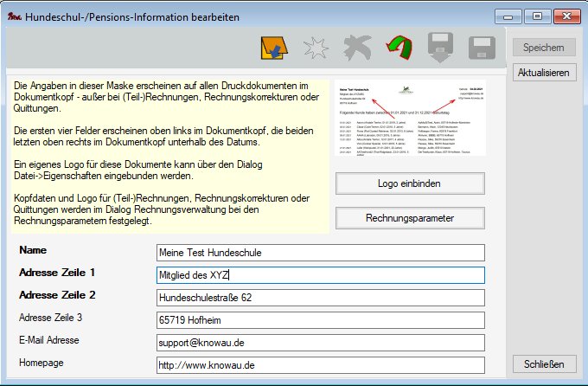Click the app icon in the title bar

[12, 14]
